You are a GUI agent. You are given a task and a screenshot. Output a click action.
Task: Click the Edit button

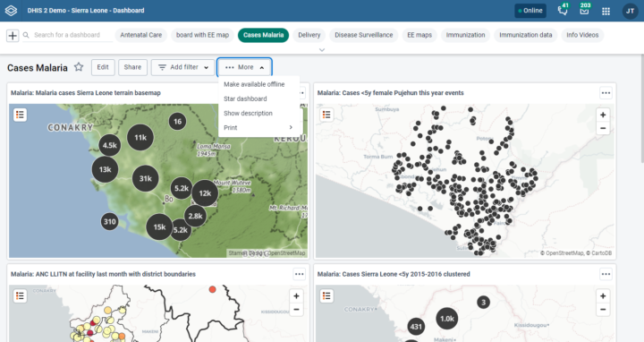pyautogui.click(x=103, y=67)
